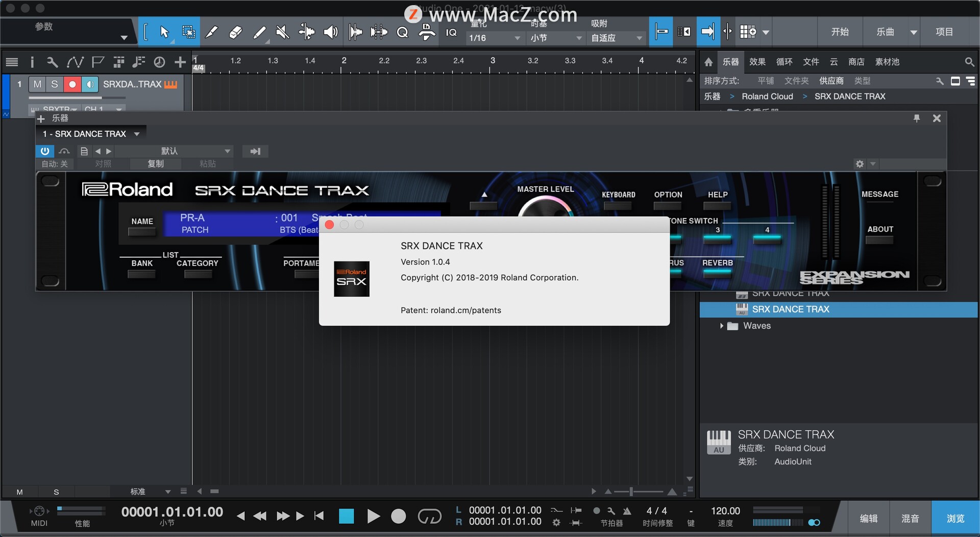This screenshot has height=537, width=980.
Task: Select the Mute tool
Action: click(282, 32)
